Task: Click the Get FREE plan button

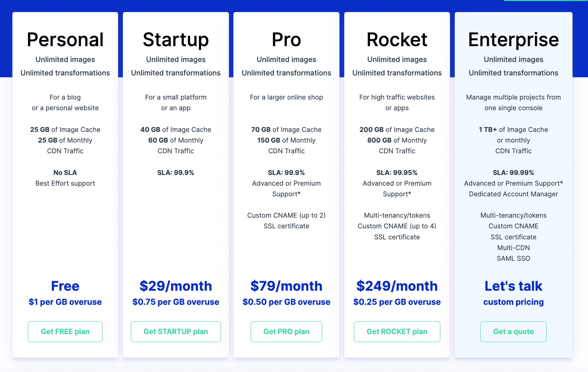Action: pos(65,332)
